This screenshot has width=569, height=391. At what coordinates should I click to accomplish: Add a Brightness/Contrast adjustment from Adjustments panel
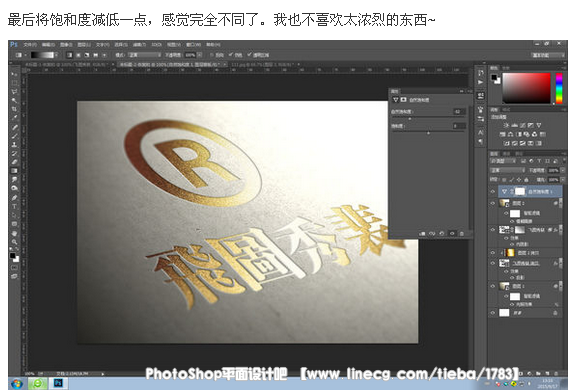(x=506, y=125)
